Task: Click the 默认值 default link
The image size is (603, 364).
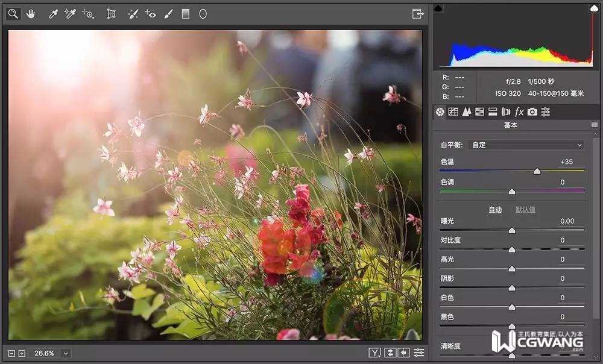Action: click(525, 210)
